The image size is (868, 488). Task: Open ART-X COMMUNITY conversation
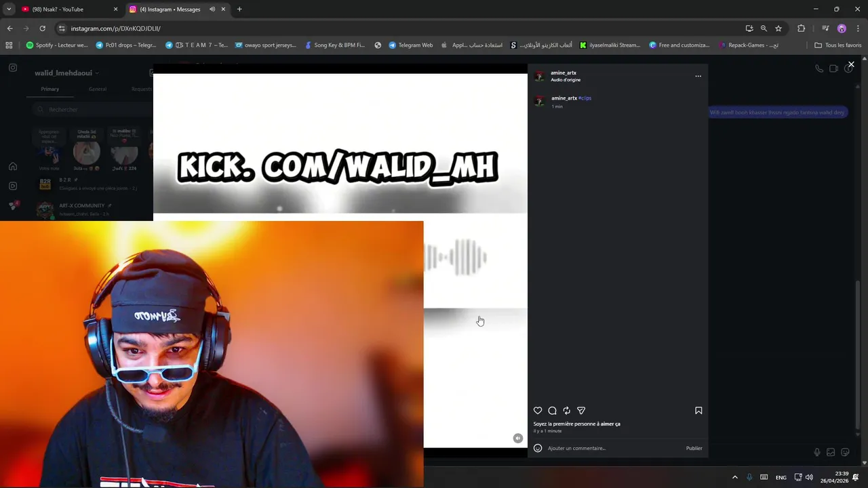[x=92, y=209]
